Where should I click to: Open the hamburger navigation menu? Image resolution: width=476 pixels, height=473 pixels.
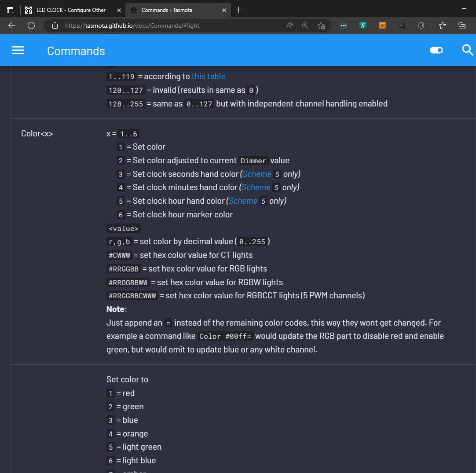(x=18, y=50)
